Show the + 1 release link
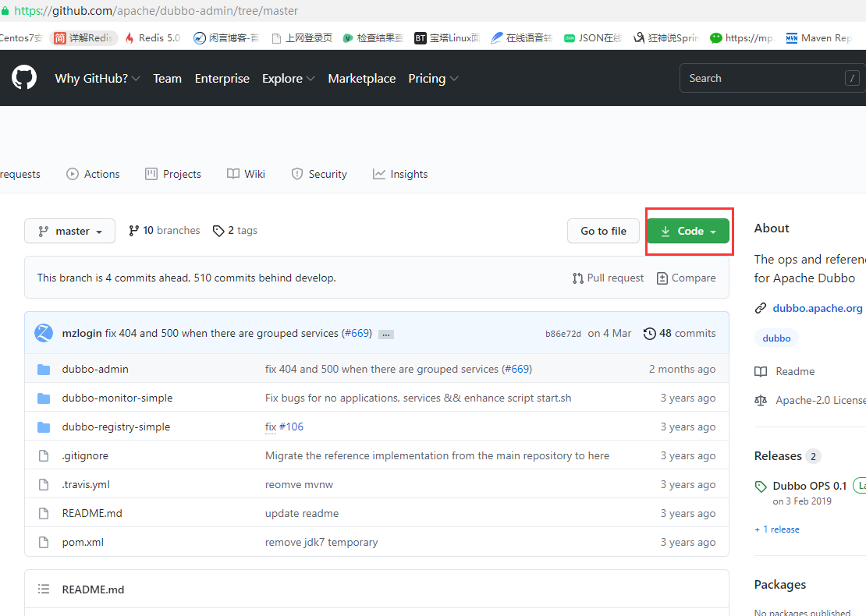Image resolution: width=866 pixels, height=616 pixels. [x=777, y=529]
